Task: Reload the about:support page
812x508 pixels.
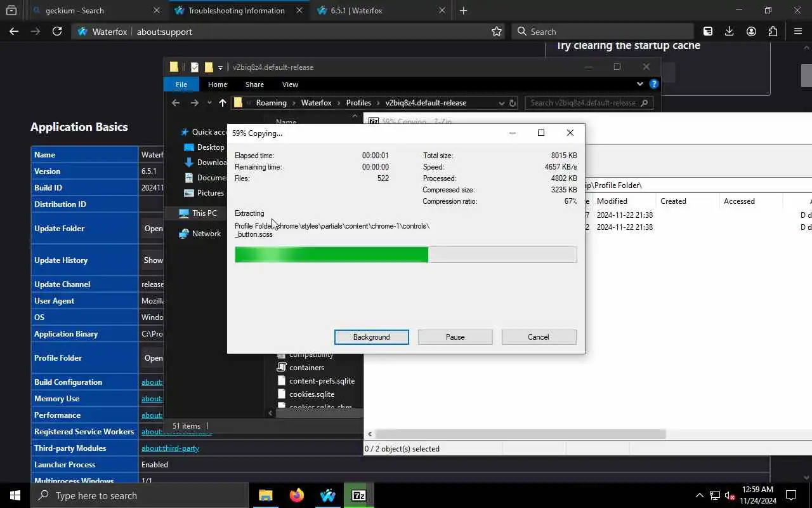Action: click(57, 31)
